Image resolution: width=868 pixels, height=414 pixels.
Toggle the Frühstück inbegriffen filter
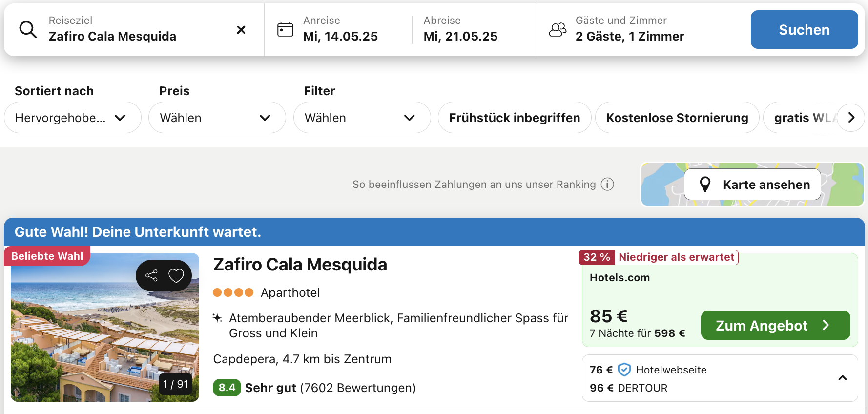[515, 118]
